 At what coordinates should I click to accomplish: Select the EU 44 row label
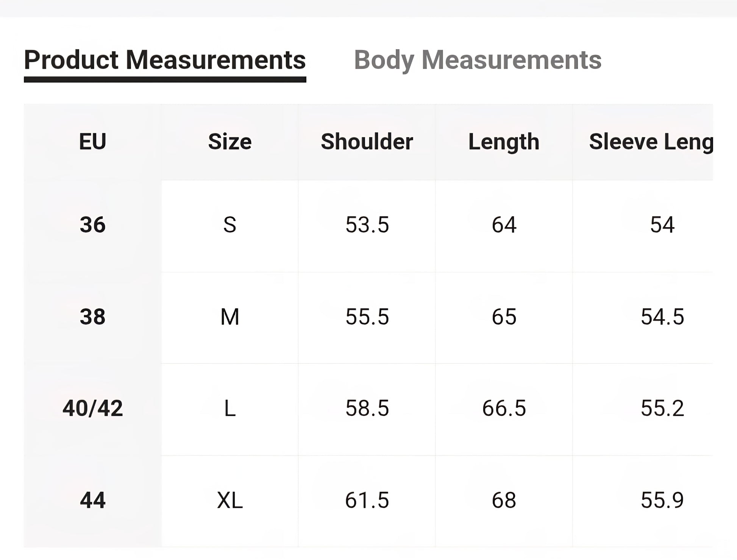92,500
